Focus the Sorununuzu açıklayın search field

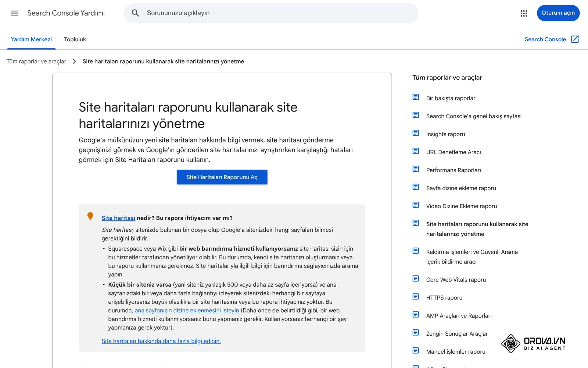pos(271,13)
